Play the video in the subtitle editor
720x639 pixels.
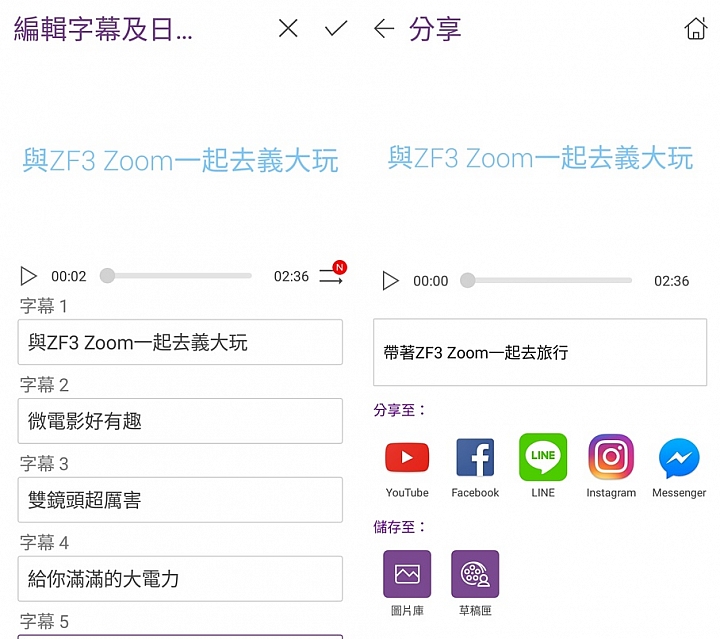[28, 276]
